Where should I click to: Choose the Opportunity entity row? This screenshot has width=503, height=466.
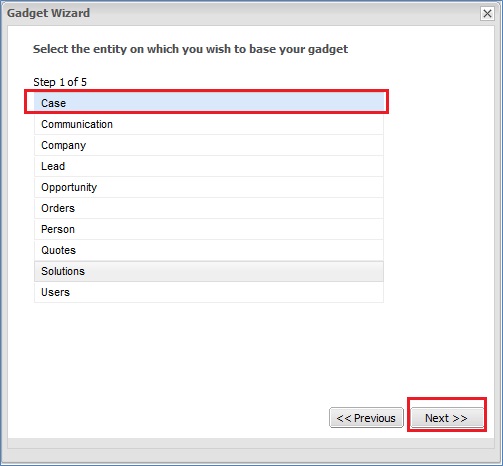pos(209,187)
